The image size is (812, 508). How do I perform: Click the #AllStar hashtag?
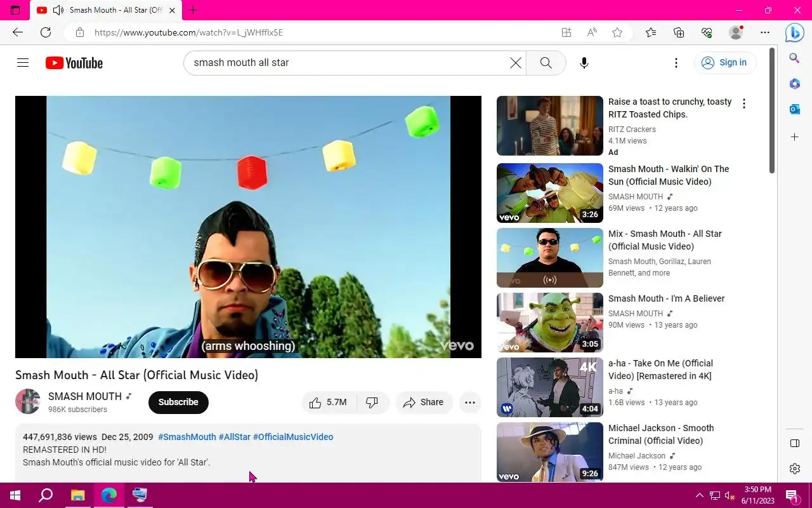(x=234, y=437)
